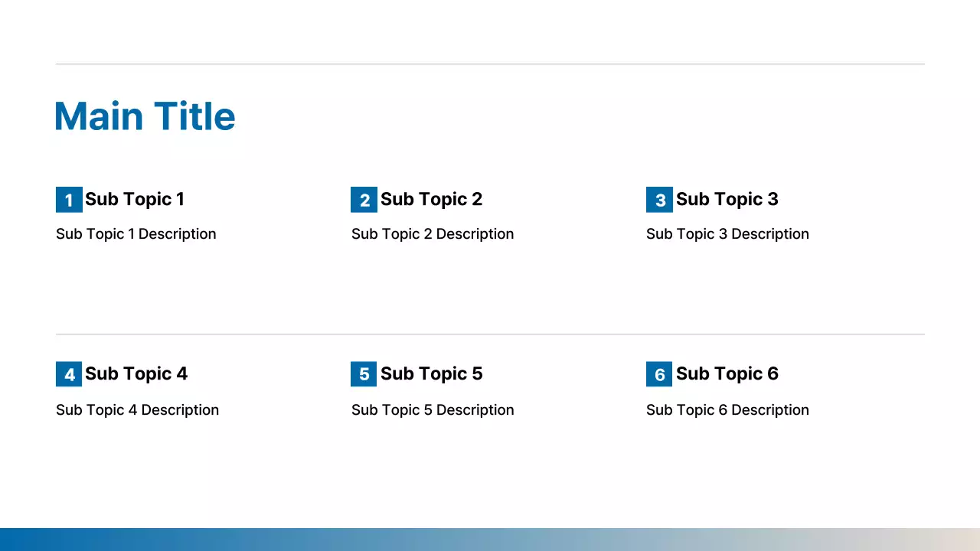Select the blue number 2 badge
The image size is (980, 551).
[364, 200]
